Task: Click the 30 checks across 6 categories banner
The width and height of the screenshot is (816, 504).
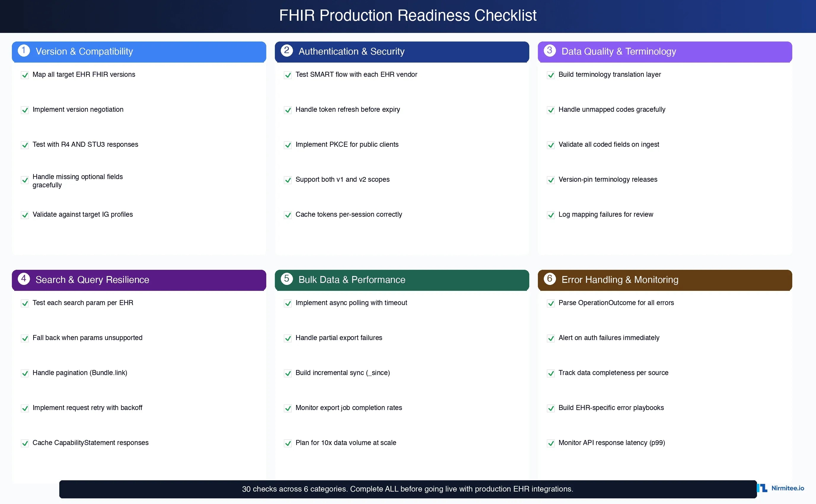Action: point(408,489)
